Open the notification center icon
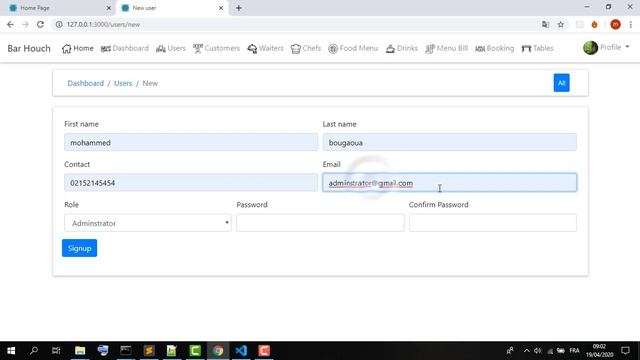The height and width of the screenshot is (360, 640). click(625, 351)
